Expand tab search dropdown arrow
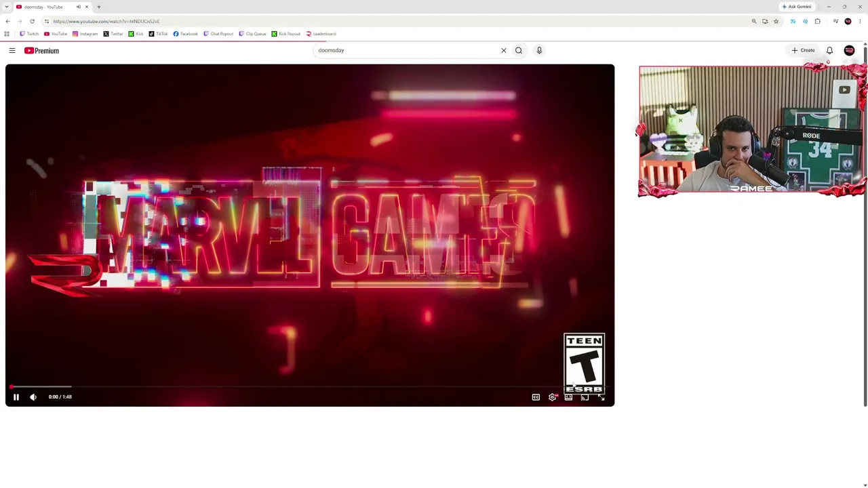Image resolution: width=868 pixels, height=488 pixels. click(7, 7)
